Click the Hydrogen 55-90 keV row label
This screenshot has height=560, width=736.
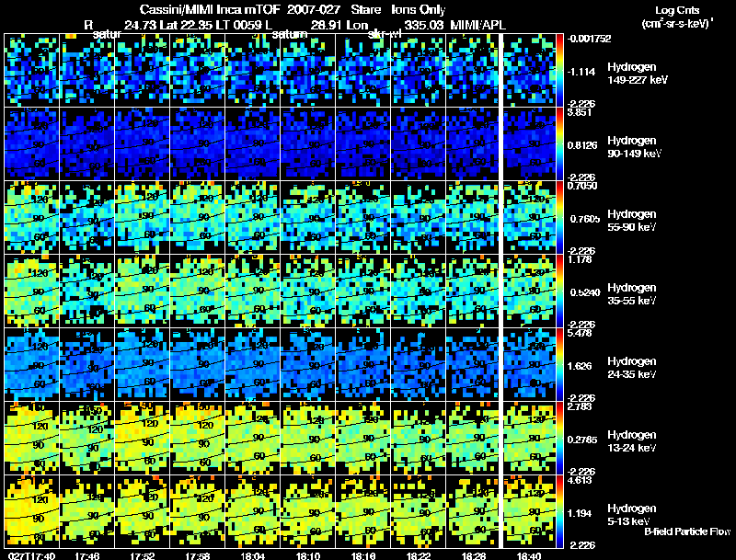pos(632,221)
